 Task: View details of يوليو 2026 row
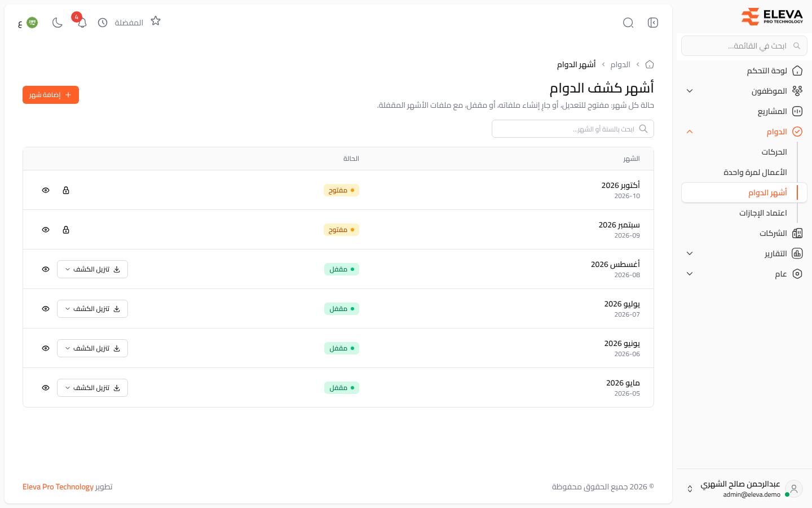pos(46,309)
